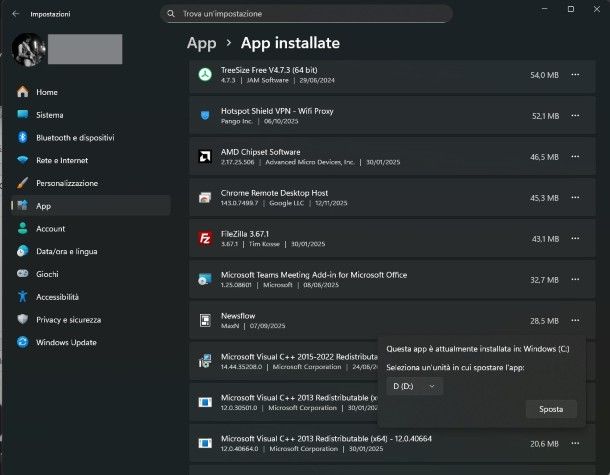The width and height of the screenshot is (610, 475).
Task: Click the Bluetooth e dispositivi icon
Action: [23, 137]
